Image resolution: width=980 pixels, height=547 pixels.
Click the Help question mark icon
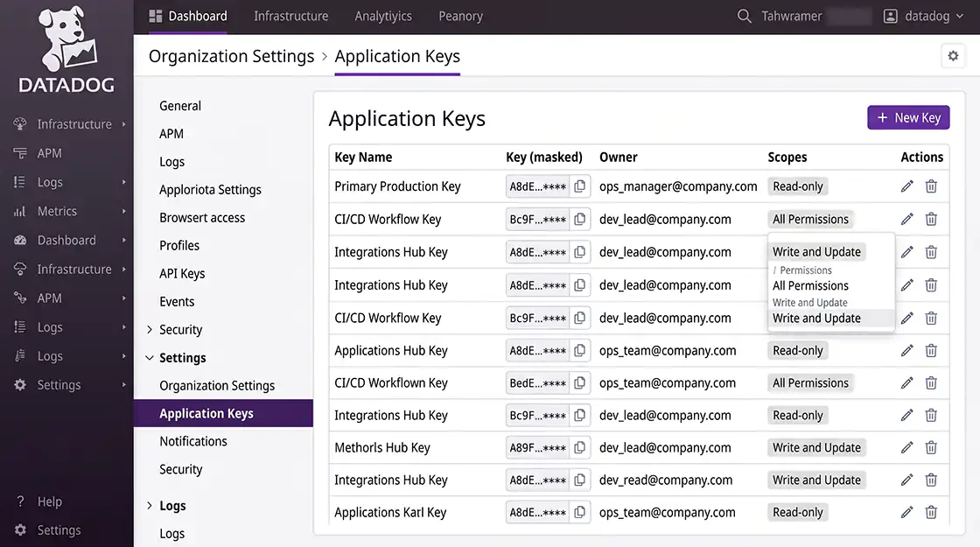coord(20,501)
